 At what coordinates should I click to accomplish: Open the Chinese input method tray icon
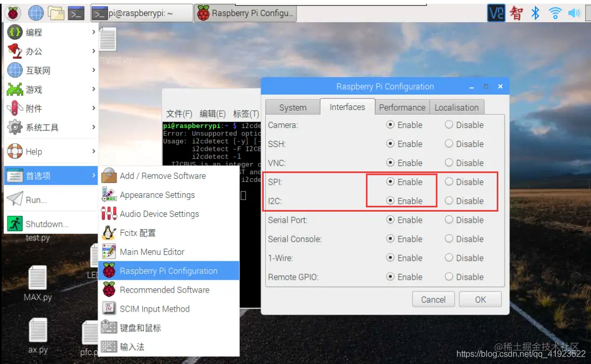(516, 13)
